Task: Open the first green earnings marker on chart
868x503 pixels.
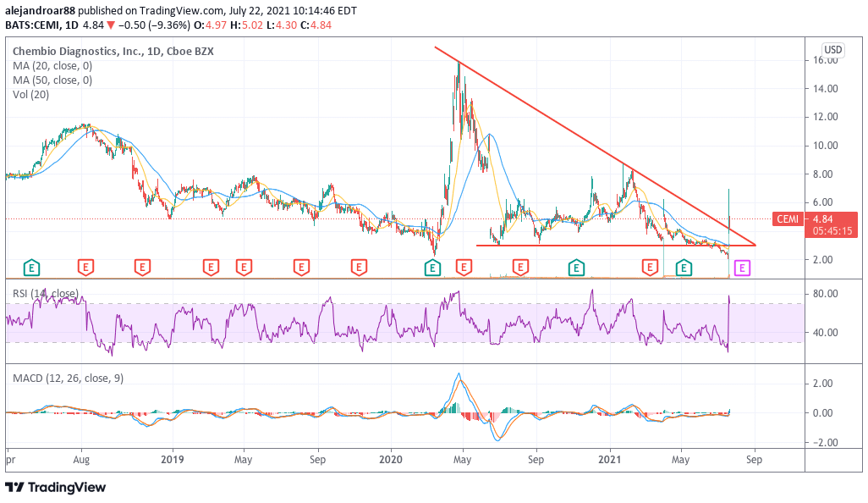Action: point(31,268)
